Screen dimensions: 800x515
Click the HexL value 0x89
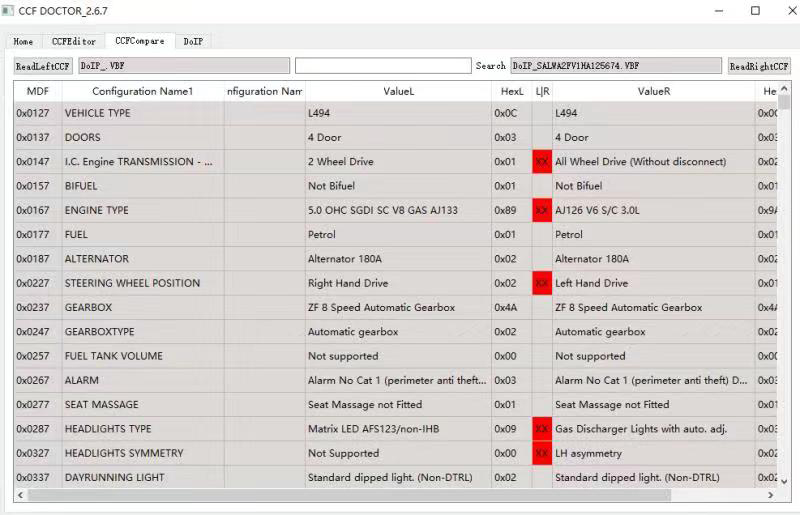[505, 210]
